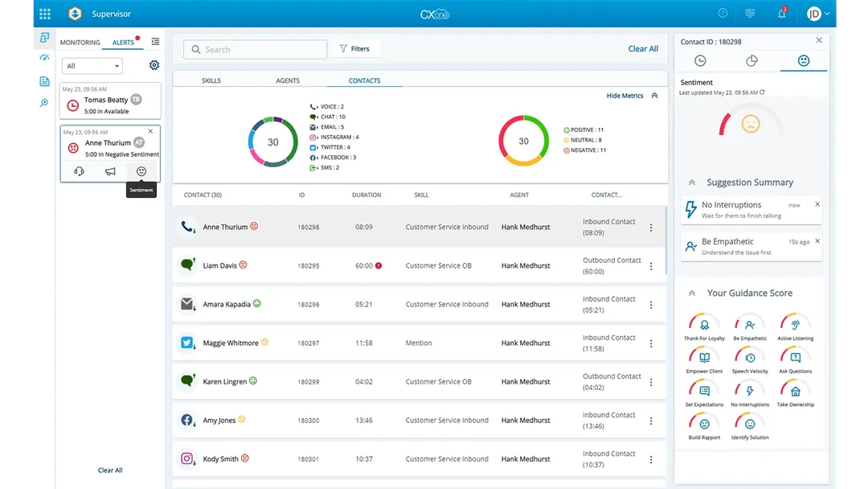The image size is (868, 489).
Task: Click the headset monitor icon on Anne's alert
Action: tap(79, 171)
